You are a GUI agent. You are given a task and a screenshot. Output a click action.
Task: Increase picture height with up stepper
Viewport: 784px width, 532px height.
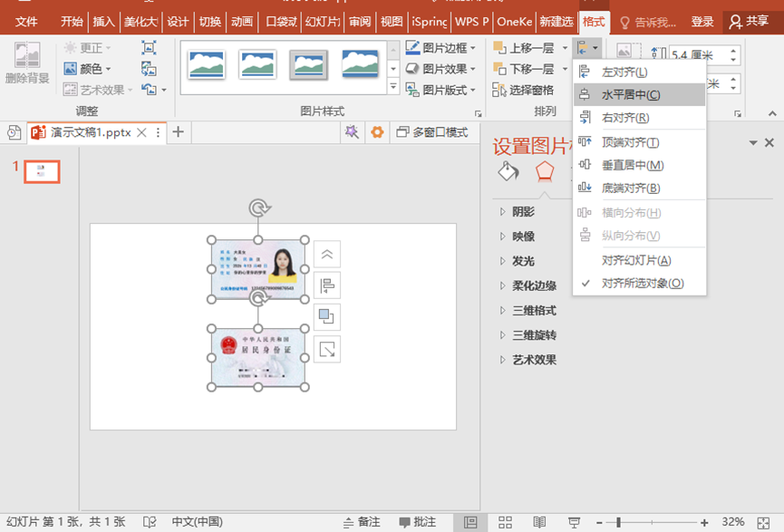click(x=733, y=51)
